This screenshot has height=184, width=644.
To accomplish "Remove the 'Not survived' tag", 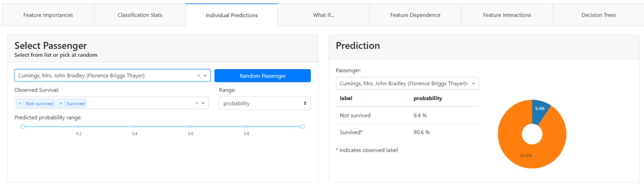I will 20,103.
